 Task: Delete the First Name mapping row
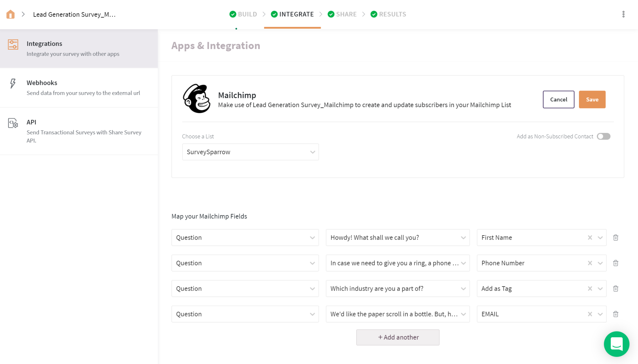click(x=616, y=237)
